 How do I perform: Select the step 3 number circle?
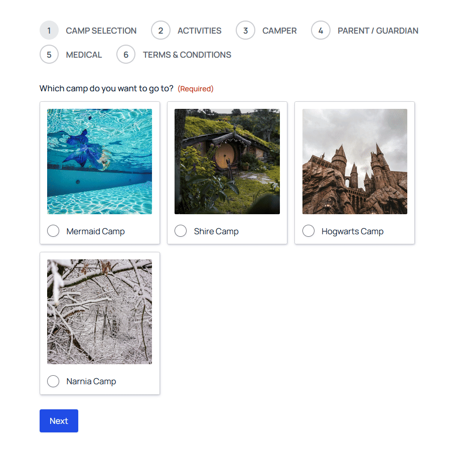click(x=245, y=31)
